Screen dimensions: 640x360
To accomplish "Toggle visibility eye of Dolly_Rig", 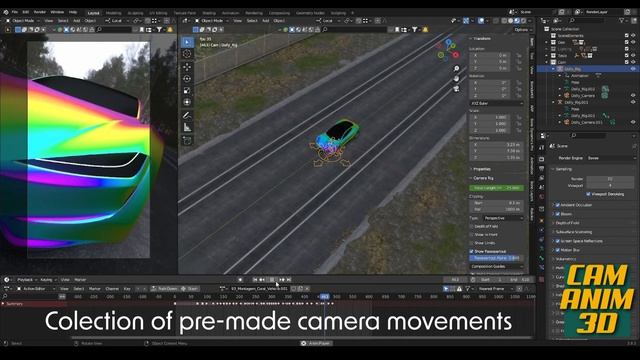I will 633,69.
